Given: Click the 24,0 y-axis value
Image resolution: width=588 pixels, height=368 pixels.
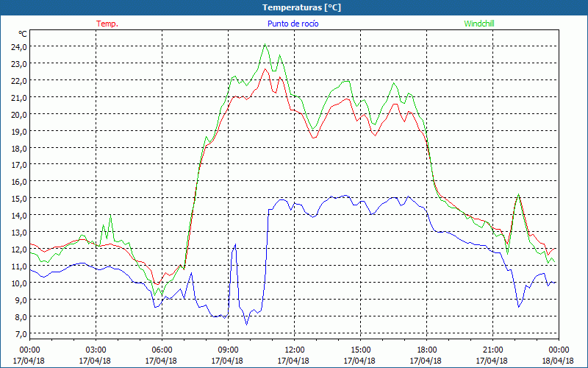Looking at the screenshot, I should point(19,47).
